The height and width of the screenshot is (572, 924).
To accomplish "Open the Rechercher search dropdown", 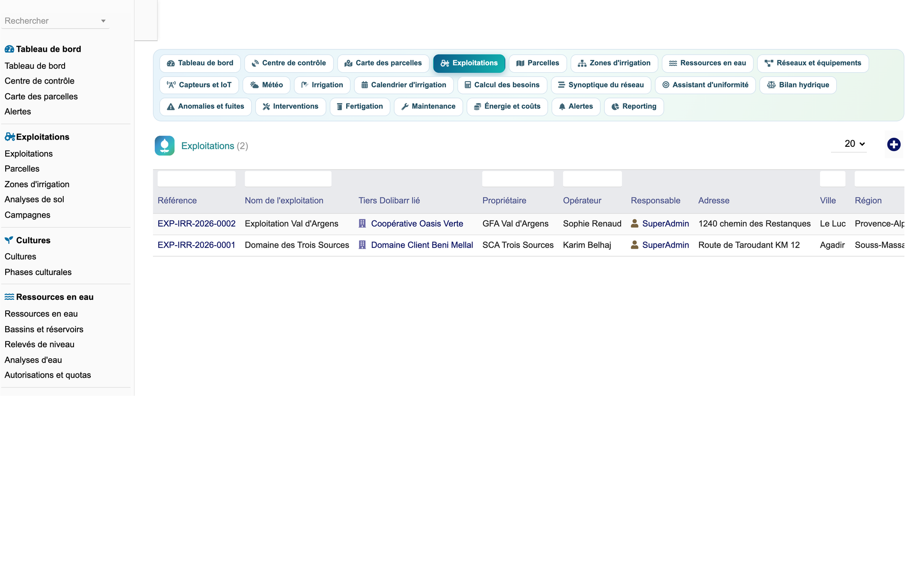I will tap(55, 21).
